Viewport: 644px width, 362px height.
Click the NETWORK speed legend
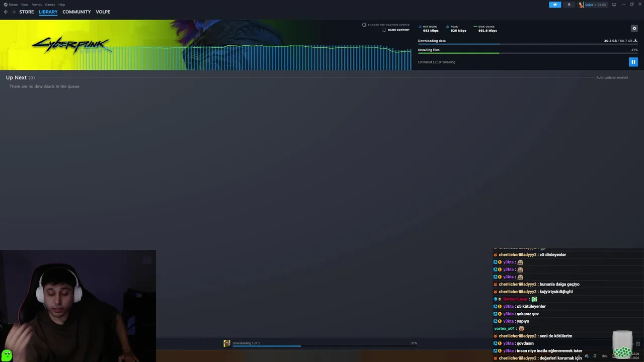[x=429, y=29]
